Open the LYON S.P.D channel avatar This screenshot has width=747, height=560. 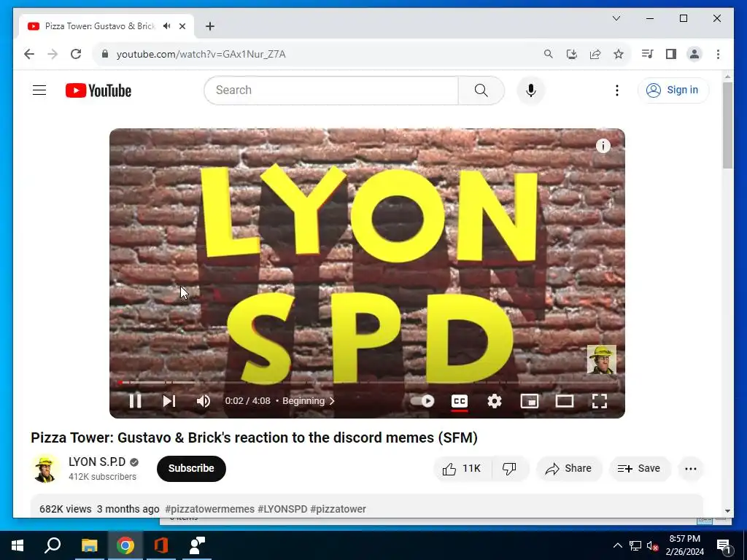pyautogui.click(x=46, y=469)
